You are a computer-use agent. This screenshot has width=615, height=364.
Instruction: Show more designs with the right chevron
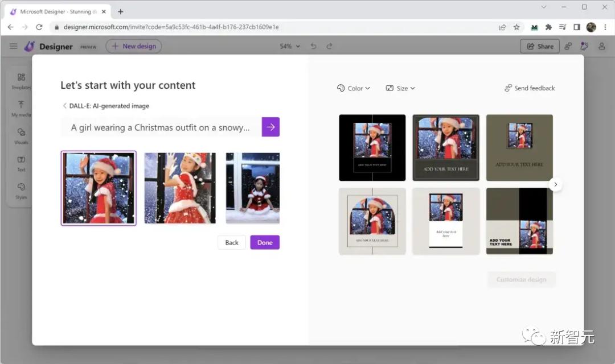(x=555, y=184)
